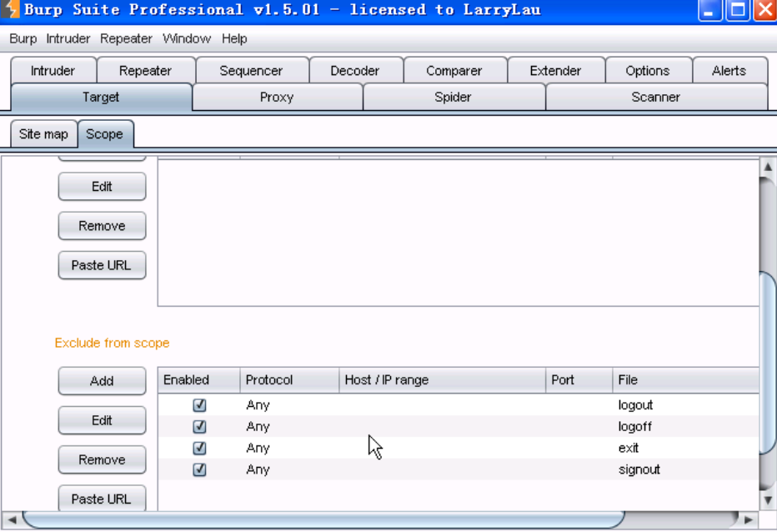Click the Any protocol cell in signout row
Viewport: 777px width, 532px height.
290,469
